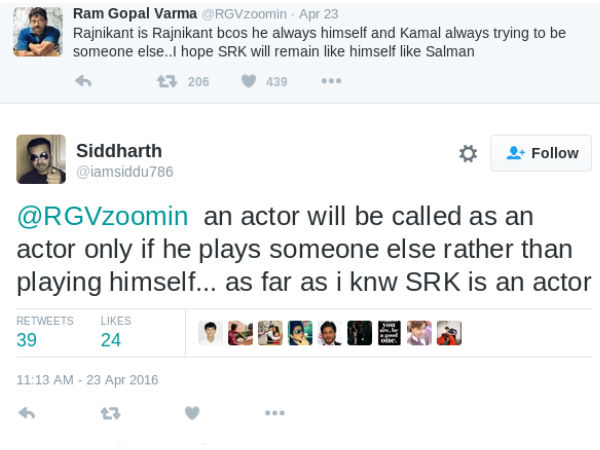This screenshot has height=450, width=600.
Task: Open Siddharth's display name link
Action: 119,150
